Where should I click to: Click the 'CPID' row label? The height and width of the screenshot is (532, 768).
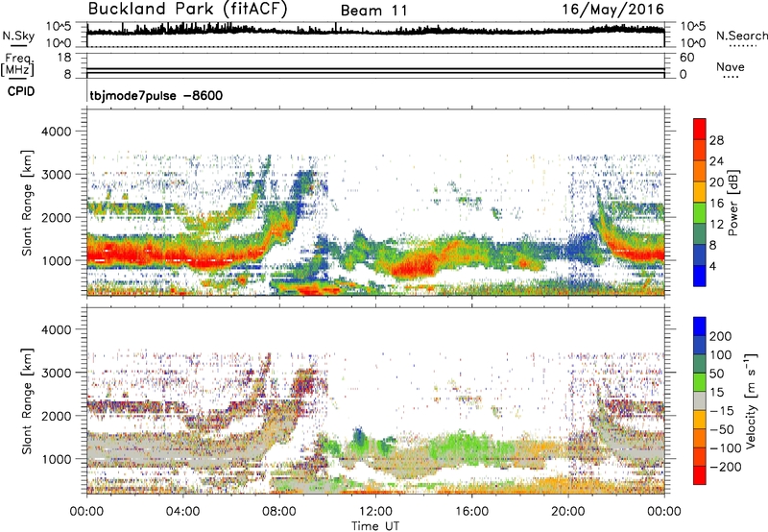point(20,91)
